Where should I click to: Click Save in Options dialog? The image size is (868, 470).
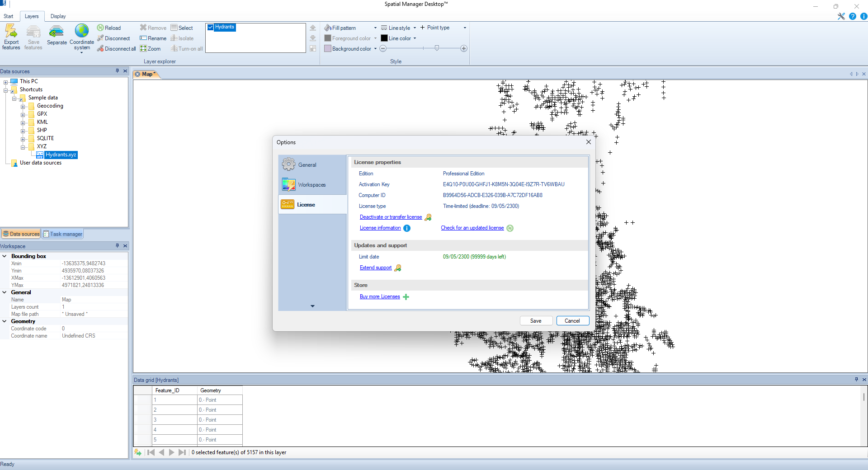pyautogui.click(x=536, y=321)
